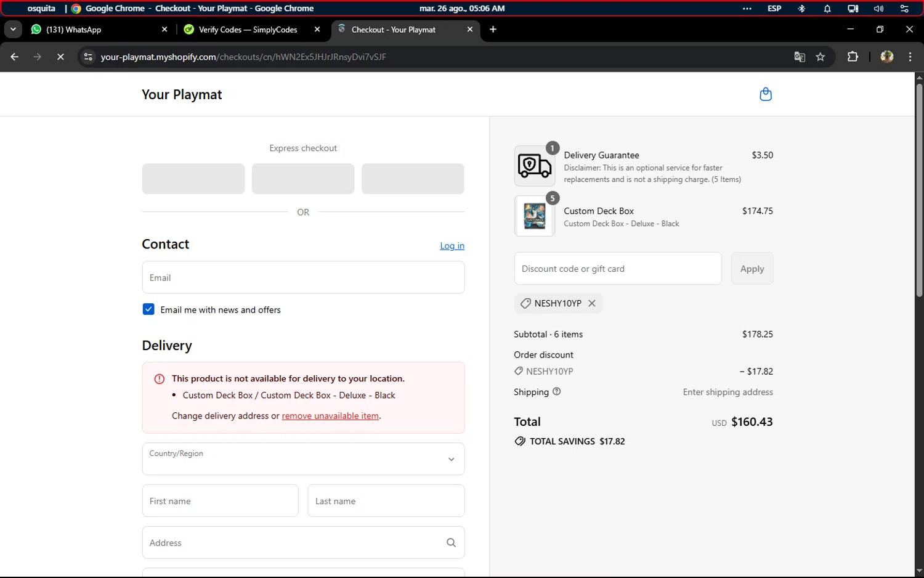Stop loading the page
The image size is (924, 578).
coord(60,57)
